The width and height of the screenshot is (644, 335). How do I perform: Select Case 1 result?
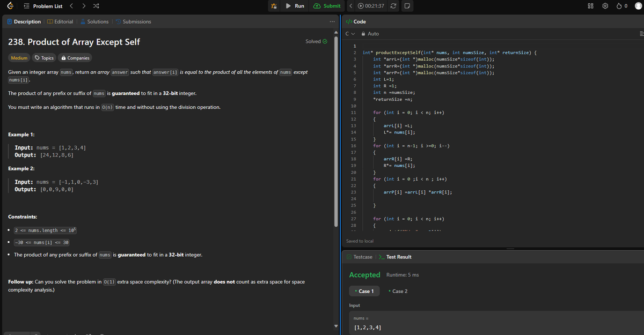click(364, 291)
